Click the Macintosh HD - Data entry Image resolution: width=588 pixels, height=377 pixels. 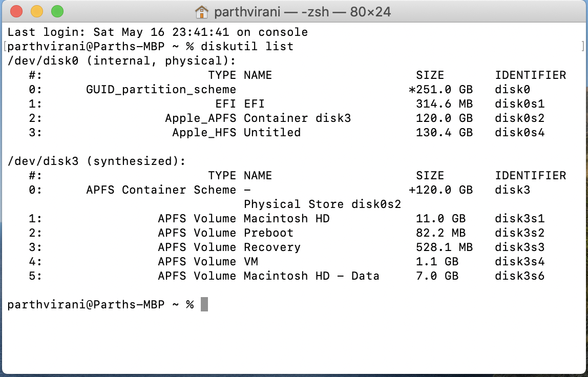click(x=311, y=276)
